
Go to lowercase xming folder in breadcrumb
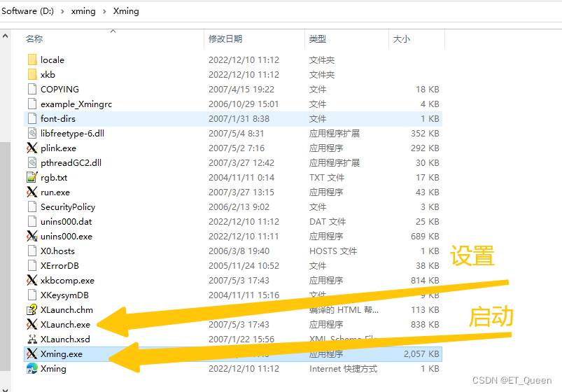click(83, 11)
